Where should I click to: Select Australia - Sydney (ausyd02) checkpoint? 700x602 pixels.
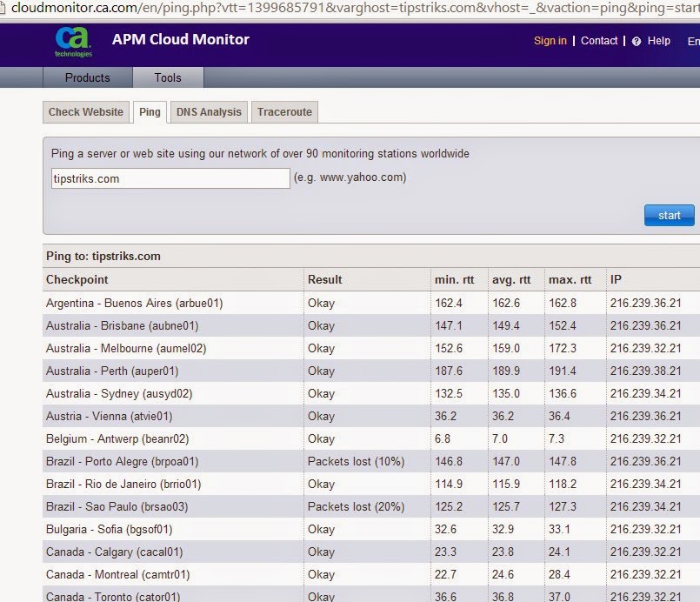point(119,394)
